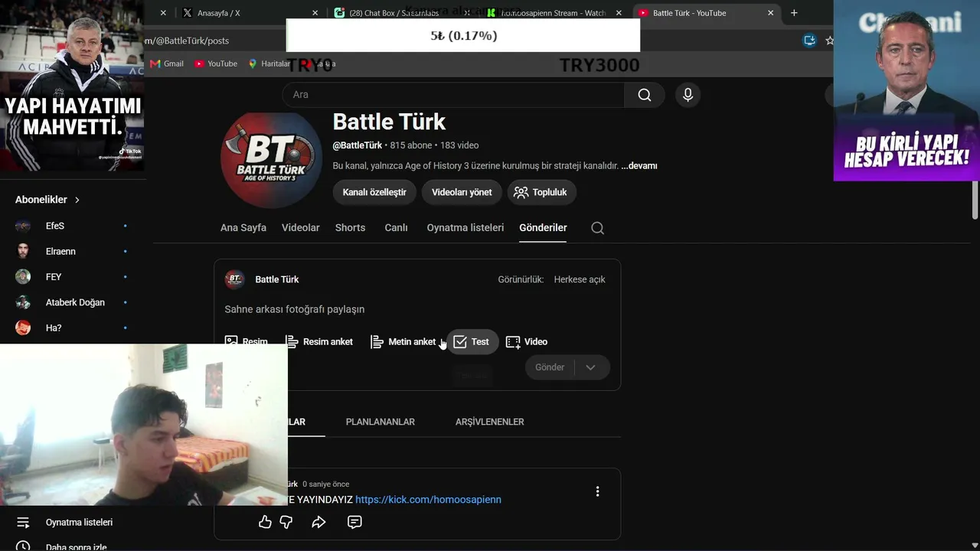Attach a video with the Video option

[527, 342]
